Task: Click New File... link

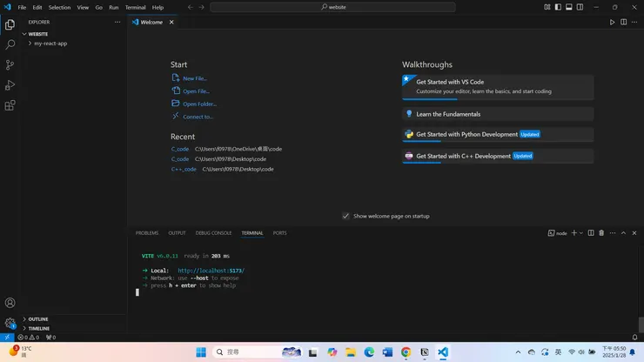Action: pos(195,78)
